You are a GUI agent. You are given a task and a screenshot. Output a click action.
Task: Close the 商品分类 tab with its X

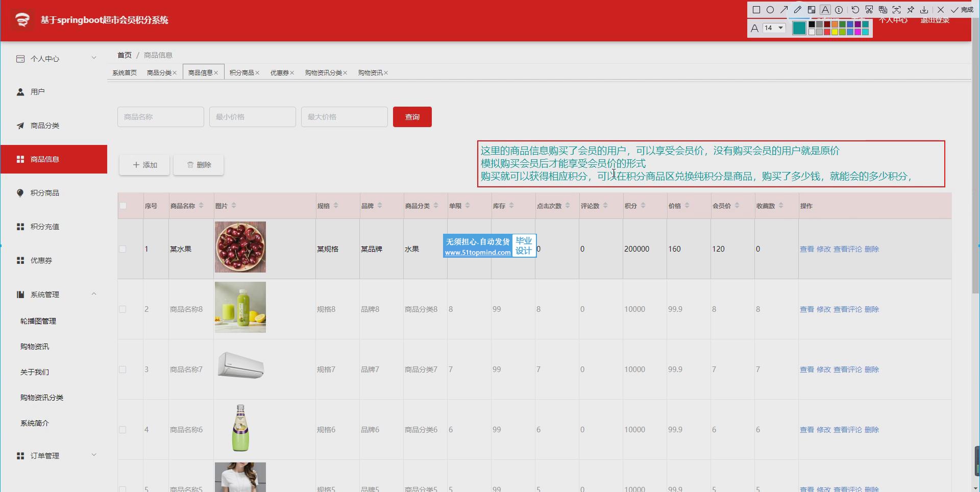[175, 73]
